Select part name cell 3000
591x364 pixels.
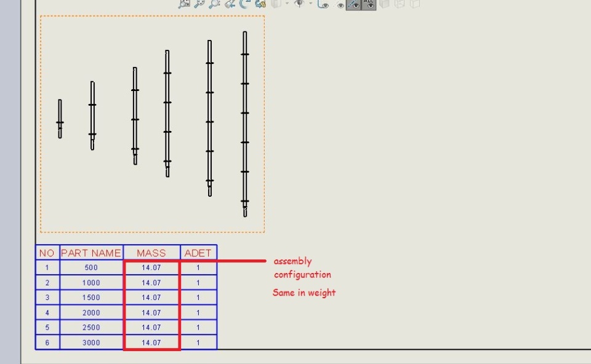tap(91, 342)
